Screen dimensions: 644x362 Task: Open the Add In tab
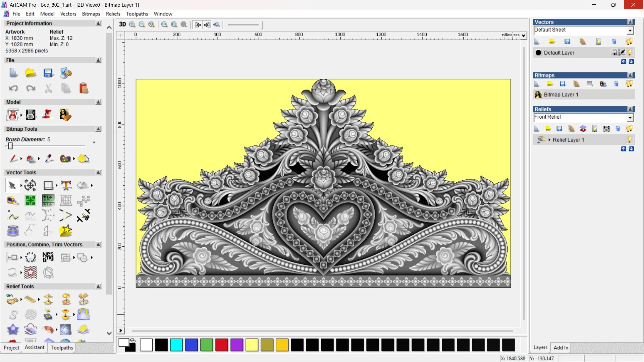coord(561,348)
